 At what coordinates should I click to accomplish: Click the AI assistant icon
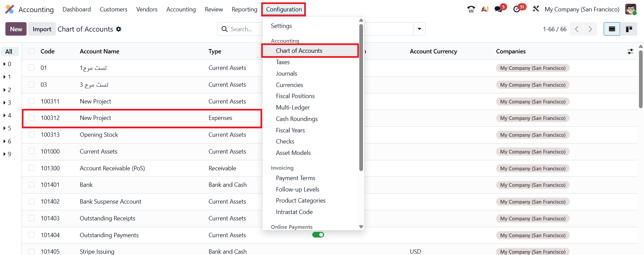point(485,9)
